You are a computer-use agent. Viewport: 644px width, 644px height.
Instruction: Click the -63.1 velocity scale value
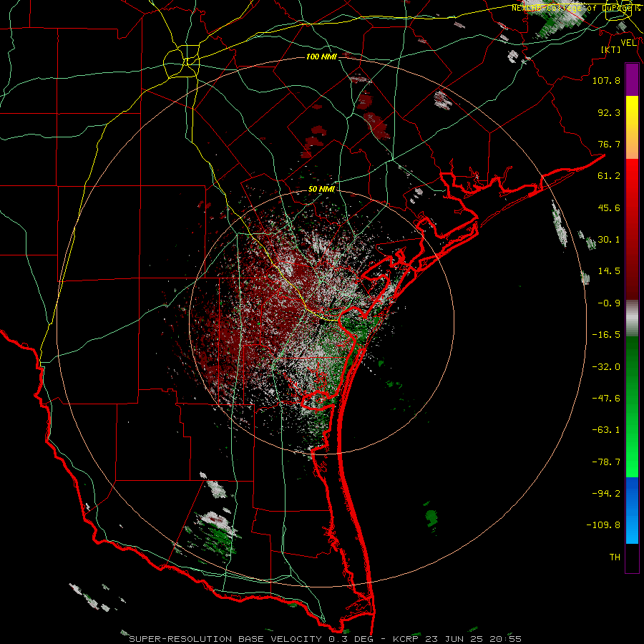coord(606,430)
